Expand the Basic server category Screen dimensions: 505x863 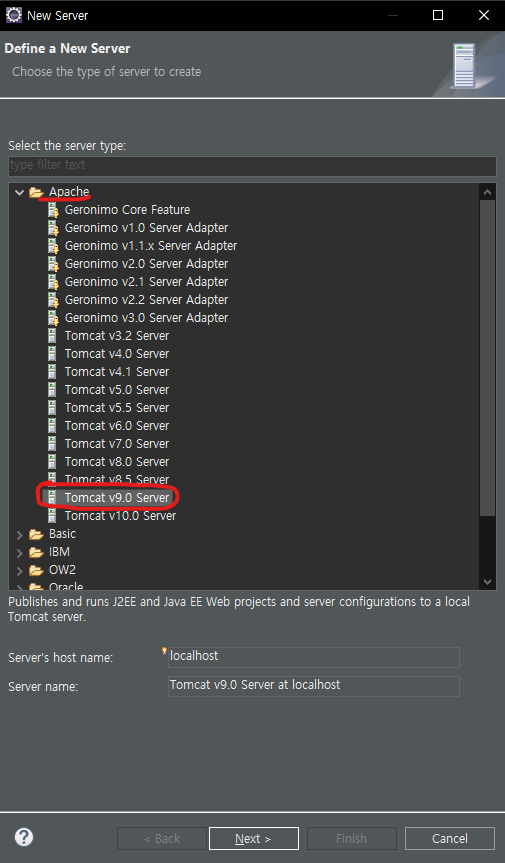point(19,534)
